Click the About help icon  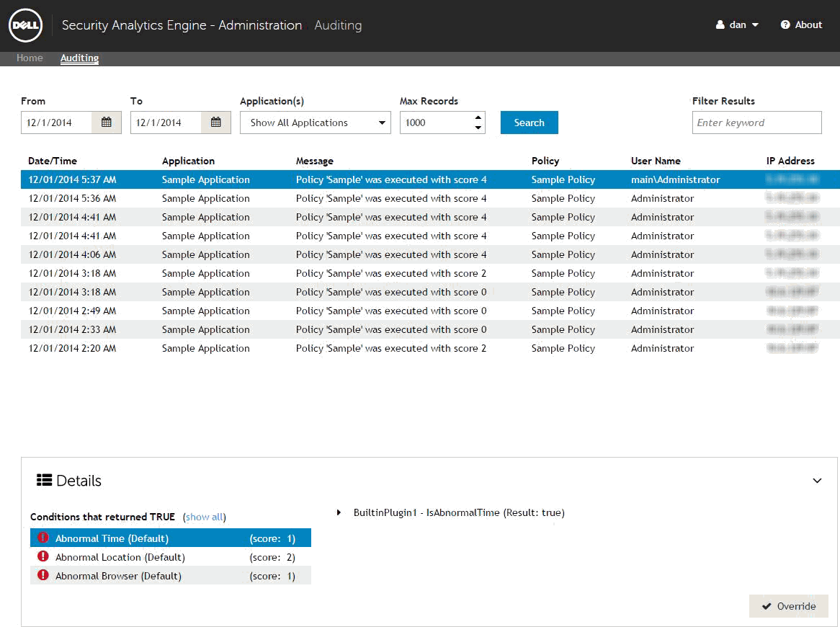(x=785, y=25)
